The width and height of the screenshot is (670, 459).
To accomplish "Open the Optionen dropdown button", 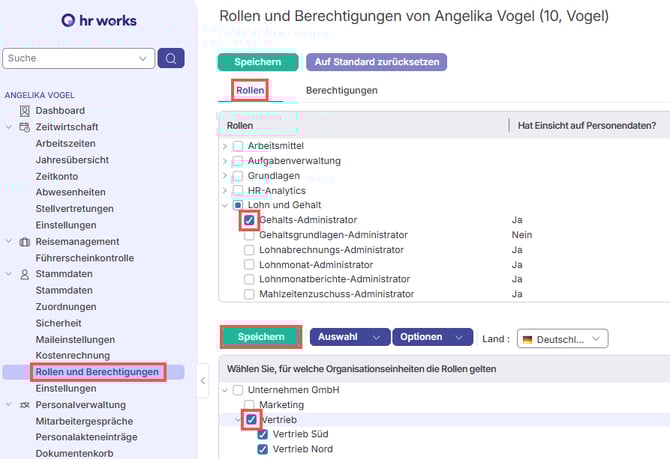I will pos(432,337).
